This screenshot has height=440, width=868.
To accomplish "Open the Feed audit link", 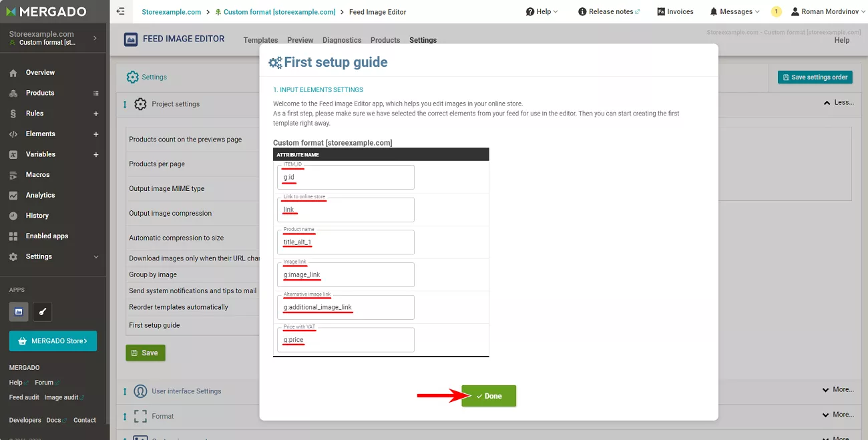I will pos(24,397).
